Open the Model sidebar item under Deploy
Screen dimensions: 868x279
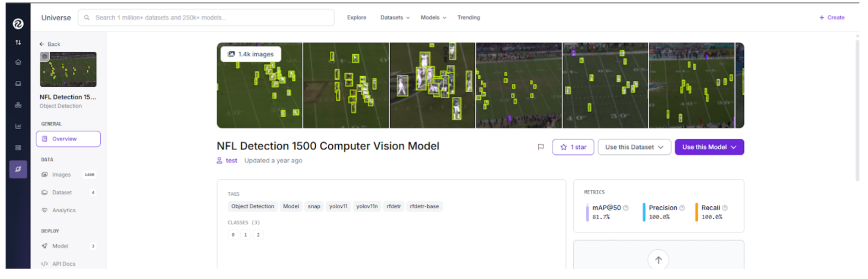point(68,246)
